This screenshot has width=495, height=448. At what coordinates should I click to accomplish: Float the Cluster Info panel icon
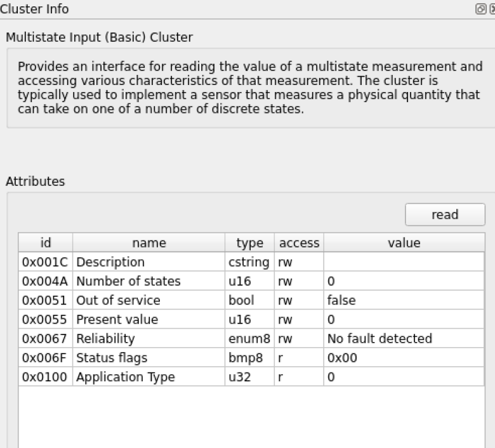coord(480,9)
